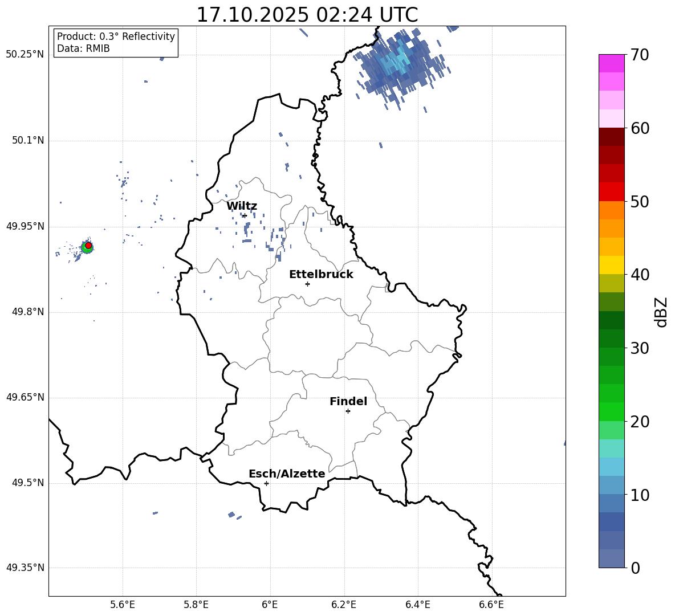Select the Esch/Alzette city label
The width and height of the screenshot is (675, 616).
tap(287, 474)
